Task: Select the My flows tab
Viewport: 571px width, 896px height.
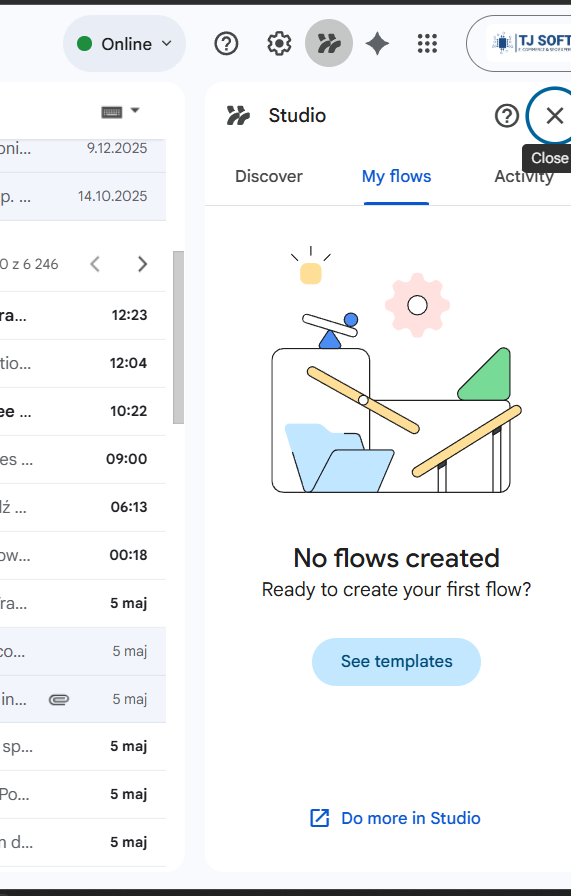Action: 396,177
